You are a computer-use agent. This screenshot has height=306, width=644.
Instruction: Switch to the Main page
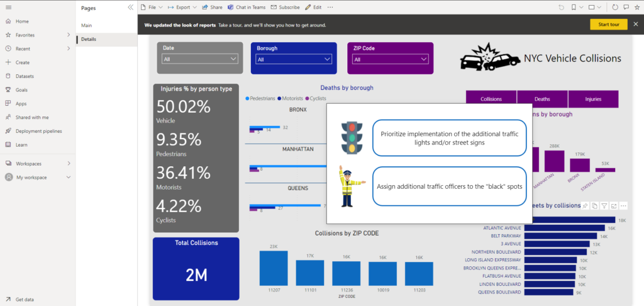pos(106,25)
